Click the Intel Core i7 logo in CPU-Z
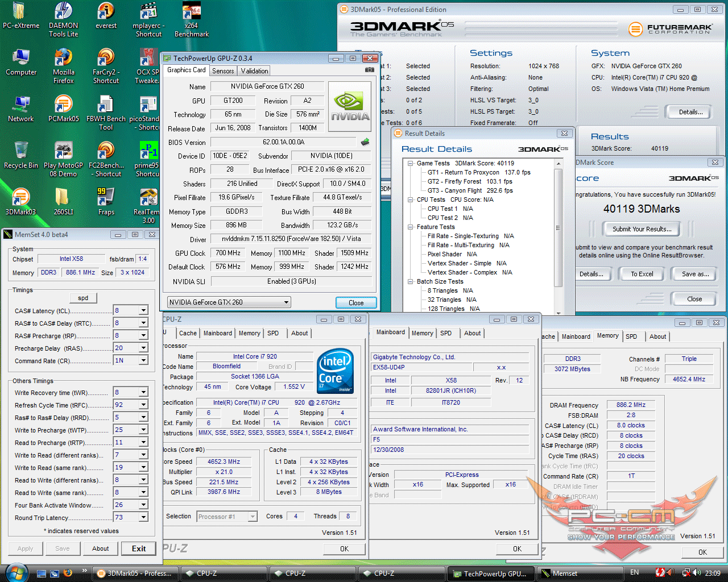 pyautogui.click(x=335, y=371)
